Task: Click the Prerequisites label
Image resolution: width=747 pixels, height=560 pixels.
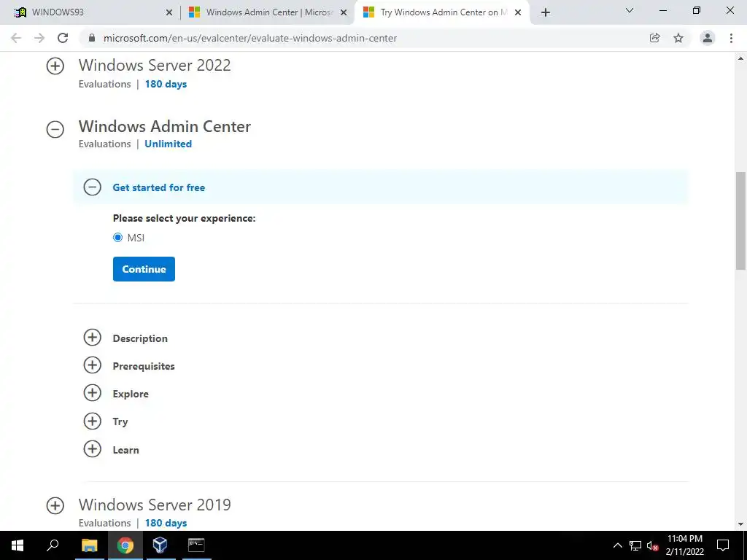Action: pyautogui.click(x=144, y=366)
